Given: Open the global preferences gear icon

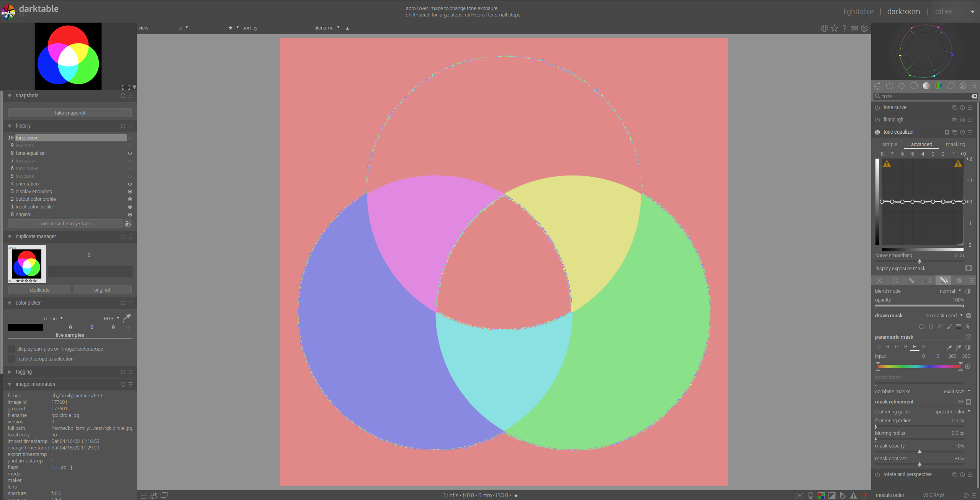Looking at the screenshot, I should pos(864,28).
